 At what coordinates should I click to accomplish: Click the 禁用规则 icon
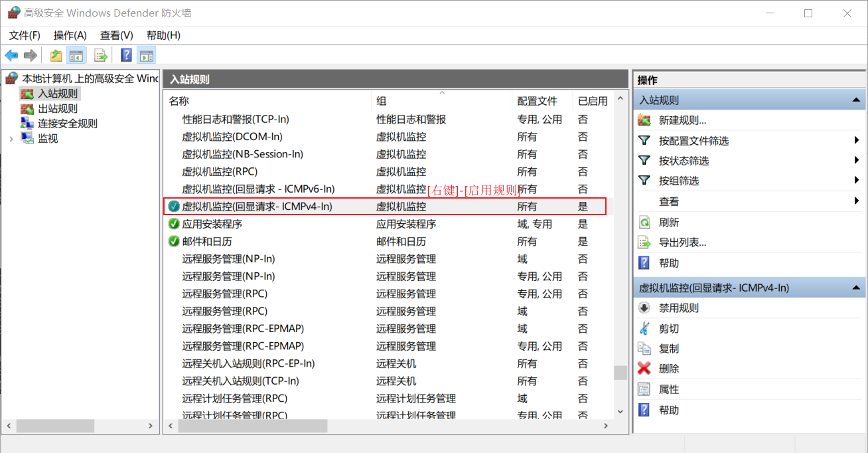644,308
